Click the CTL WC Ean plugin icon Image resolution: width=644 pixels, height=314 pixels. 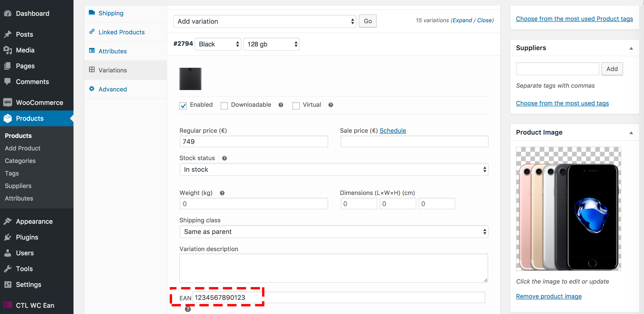click(7, 305)
